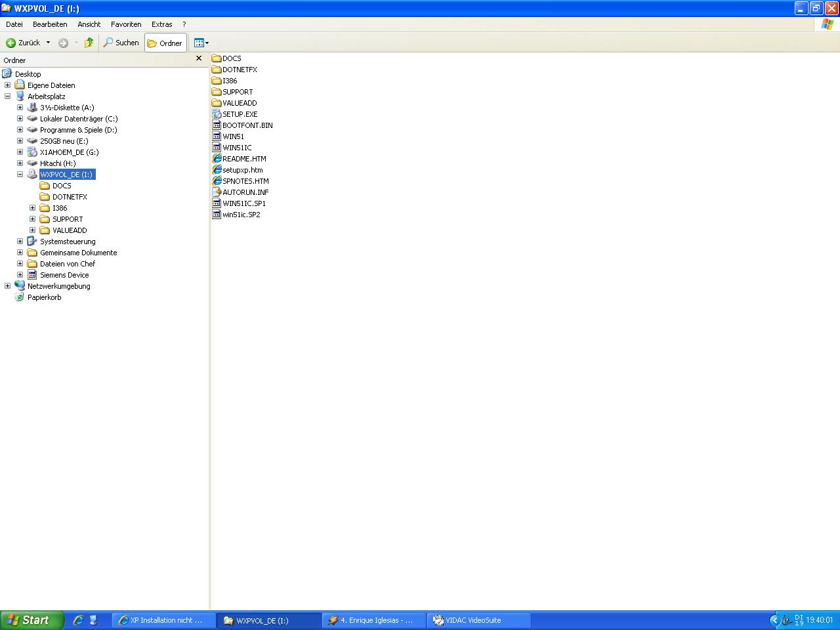Select the SETUP.EXE installer icon
The height and width of the screenshot is (630, 840).
[x=217, y=114]
